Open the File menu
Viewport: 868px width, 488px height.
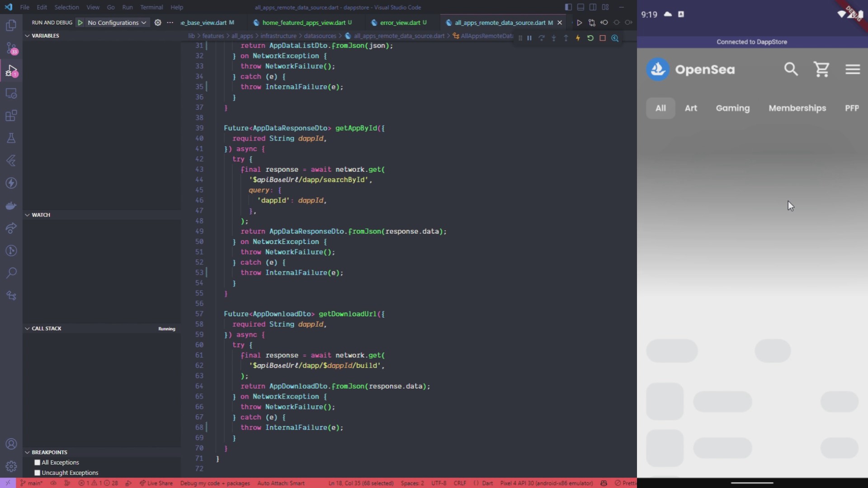pyautogui.click(x=25, y=7)
